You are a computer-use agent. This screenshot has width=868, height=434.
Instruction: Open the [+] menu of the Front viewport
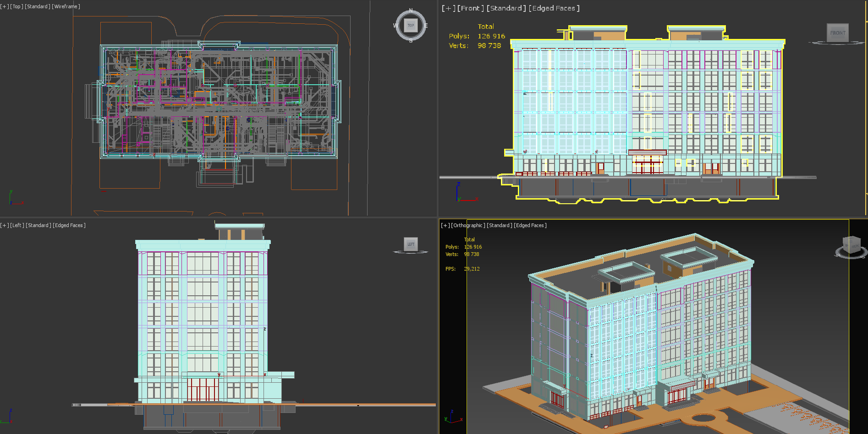pos(448,8)
